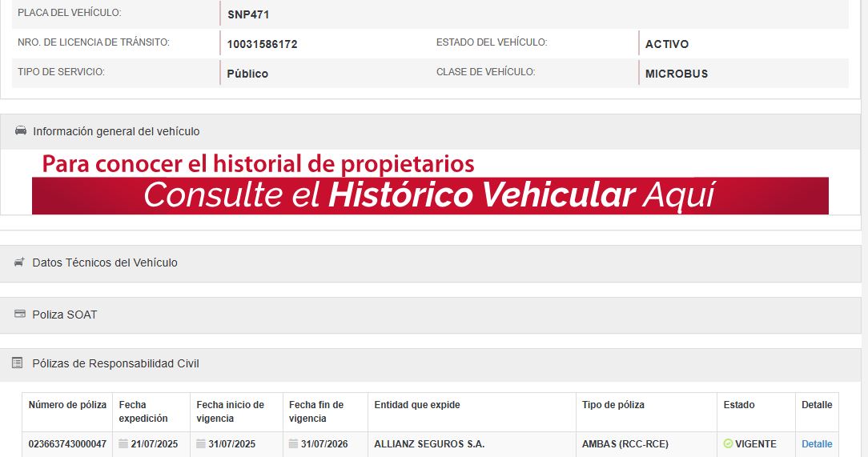Click the Número de póliza column header
The image size is (868, 457).
coord(67,405)
